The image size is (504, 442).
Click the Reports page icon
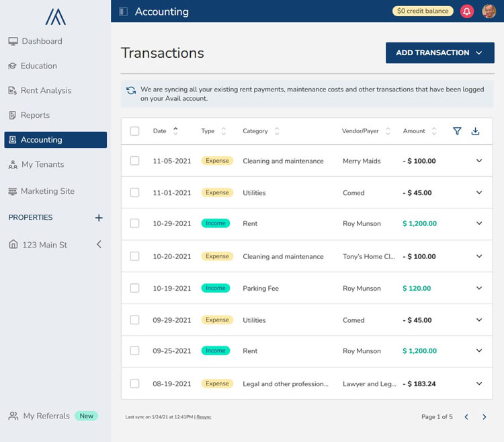click(12, 115)
